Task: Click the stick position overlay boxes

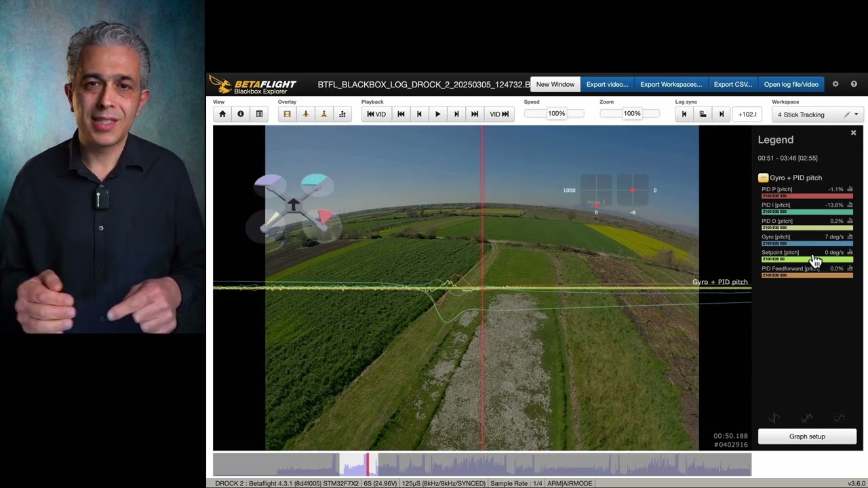Action: pos(614,191)
